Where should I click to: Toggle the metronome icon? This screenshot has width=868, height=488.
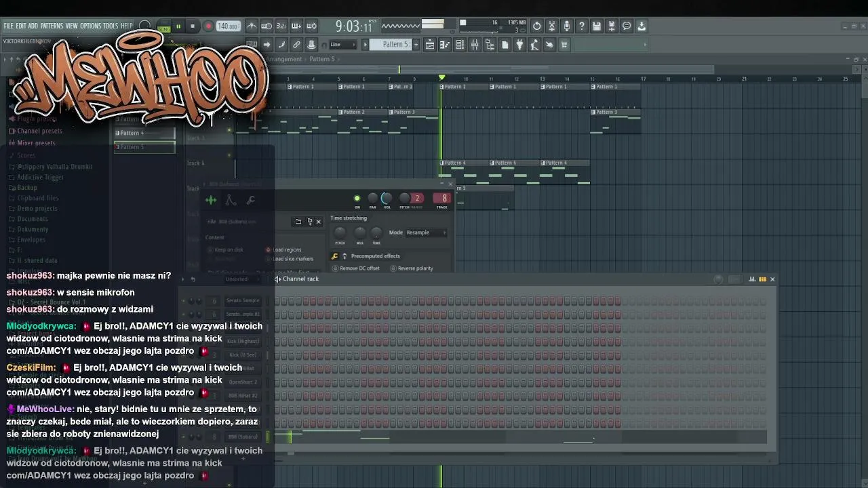tap(252, 26)
